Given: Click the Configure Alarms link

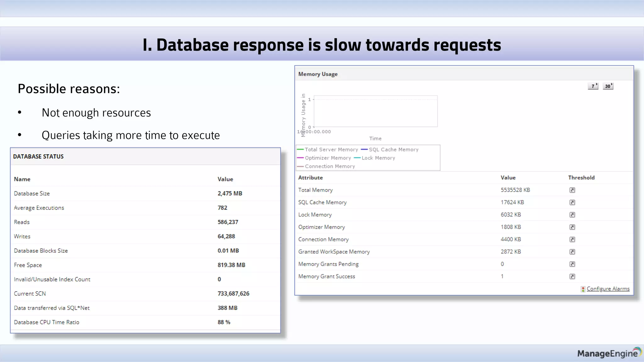Looking at the screenshot, I should pyautogui.click(x=608, y=289).
